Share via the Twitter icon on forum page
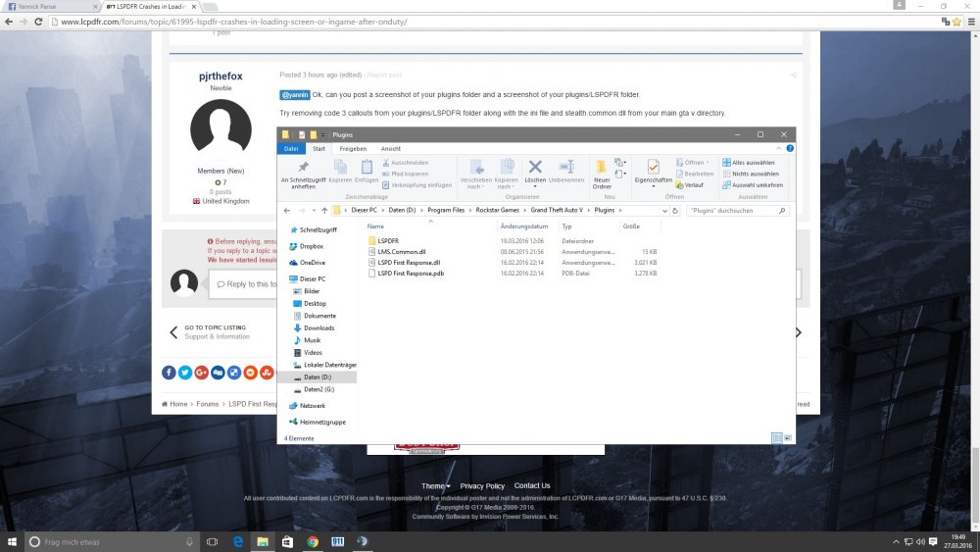 [184, 373]
